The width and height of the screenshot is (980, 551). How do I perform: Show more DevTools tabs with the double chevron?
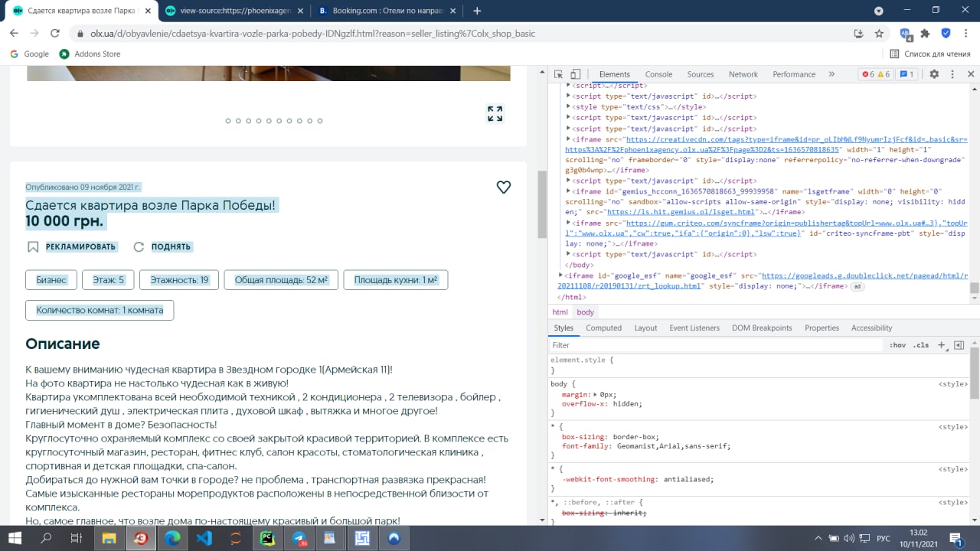[x=831, y=74]
